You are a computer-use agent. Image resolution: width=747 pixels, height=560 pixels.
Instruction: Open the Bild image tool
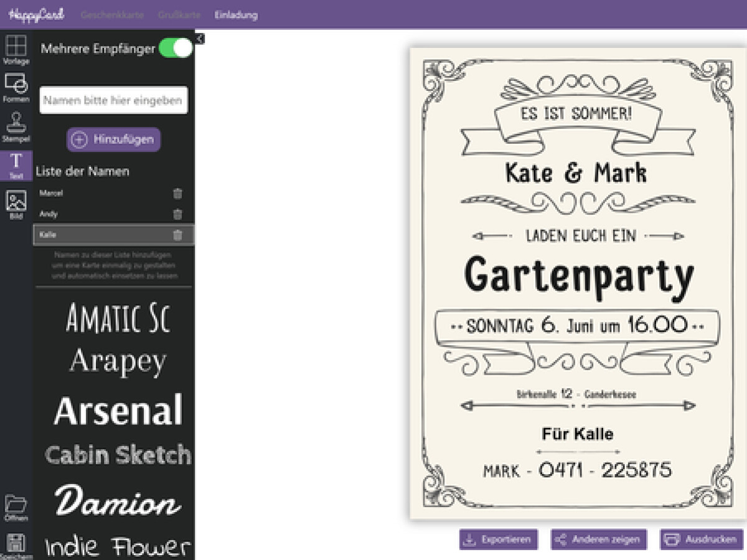pos(16,205)
